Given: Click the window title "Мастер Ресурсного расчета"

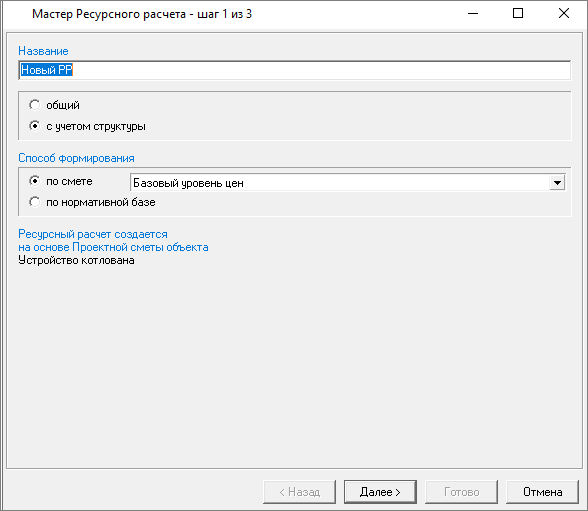Looking at the screenshot, I should [x=109, y=14].
